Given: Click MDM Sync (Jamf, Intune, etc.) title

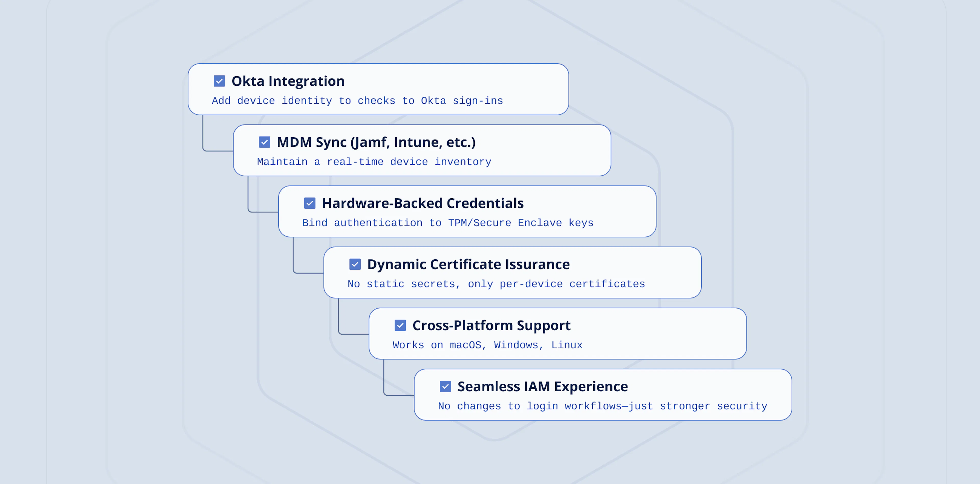Looking at the screenshot, I should click(376, 142).
